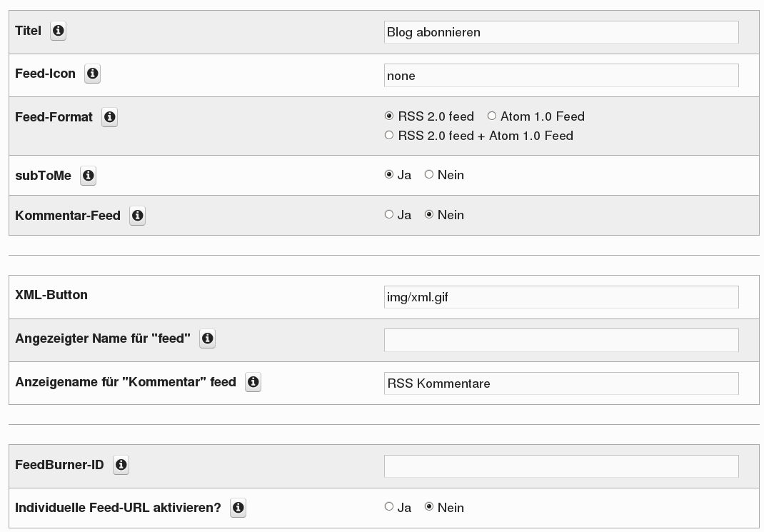Enable Kommentar-Feed by selecting Ja
Viewport: 764px width, 532px height.
pyautogui.click(x=389, y=215)
